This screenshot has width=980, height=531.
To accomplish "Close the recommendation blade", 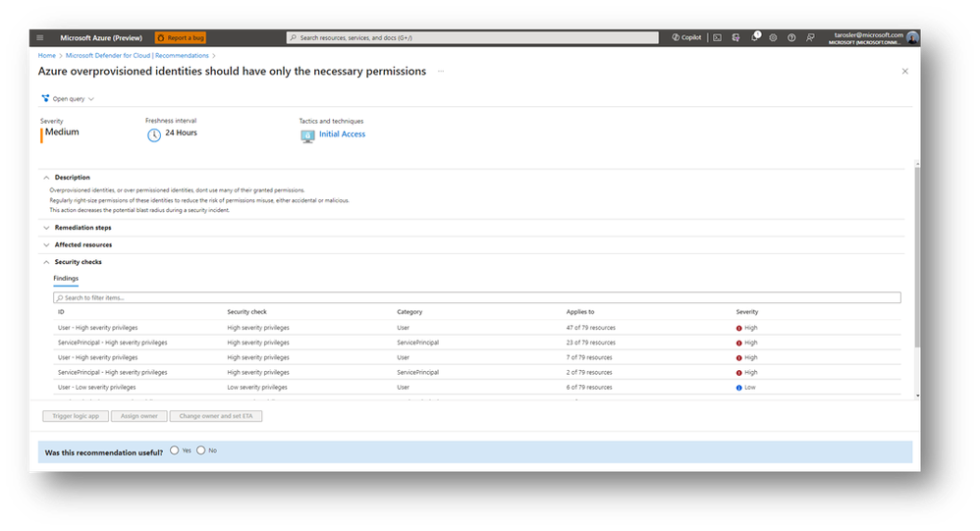I will click(x=905, y=72).
